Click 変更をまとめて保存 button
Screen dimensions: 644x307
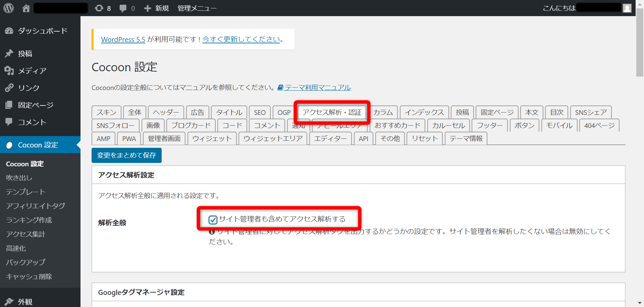[126, 155]
